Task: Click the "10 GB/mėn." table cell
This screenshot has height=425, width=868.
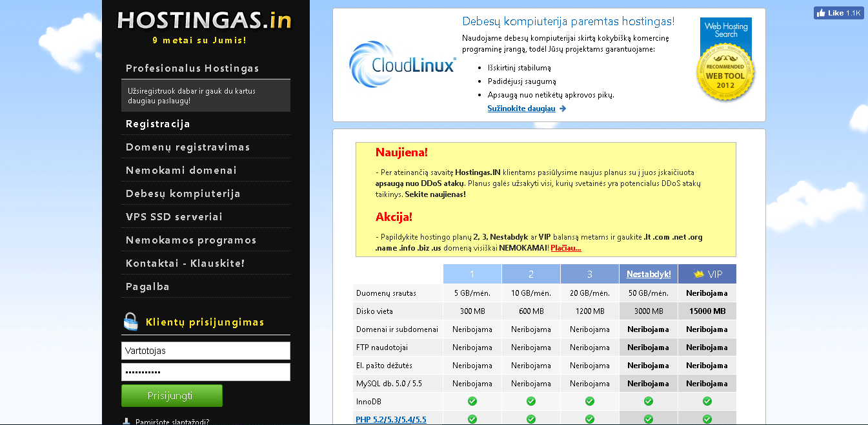Action: coord(531,293)
